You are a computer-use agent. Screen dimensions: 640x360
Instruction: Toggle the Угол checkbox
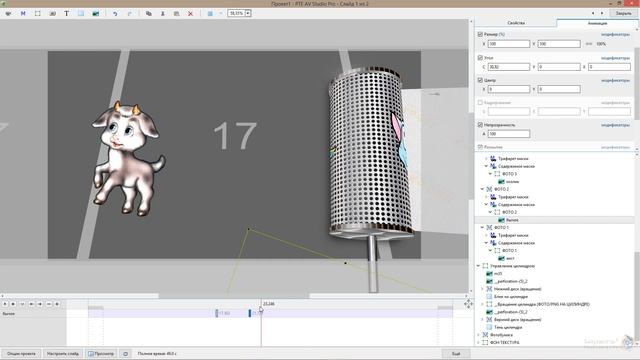click(480, 58)
